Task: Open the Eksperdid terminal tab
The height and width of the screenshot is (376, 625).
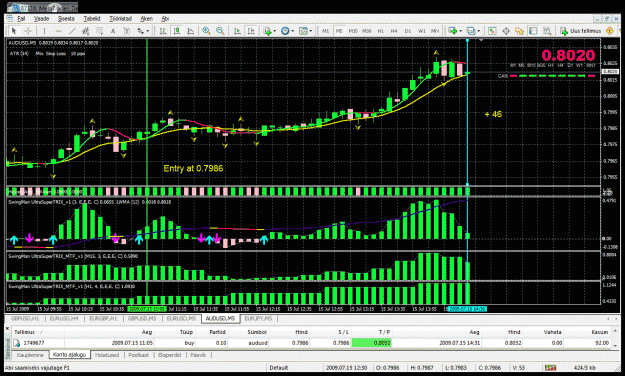Action: [x=169, y=355]
